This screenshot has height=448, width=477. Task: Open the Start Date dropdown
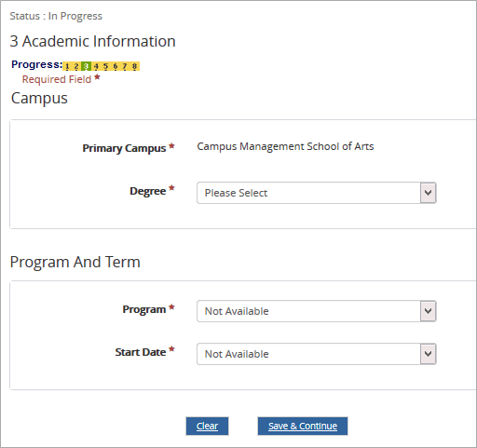317,354
